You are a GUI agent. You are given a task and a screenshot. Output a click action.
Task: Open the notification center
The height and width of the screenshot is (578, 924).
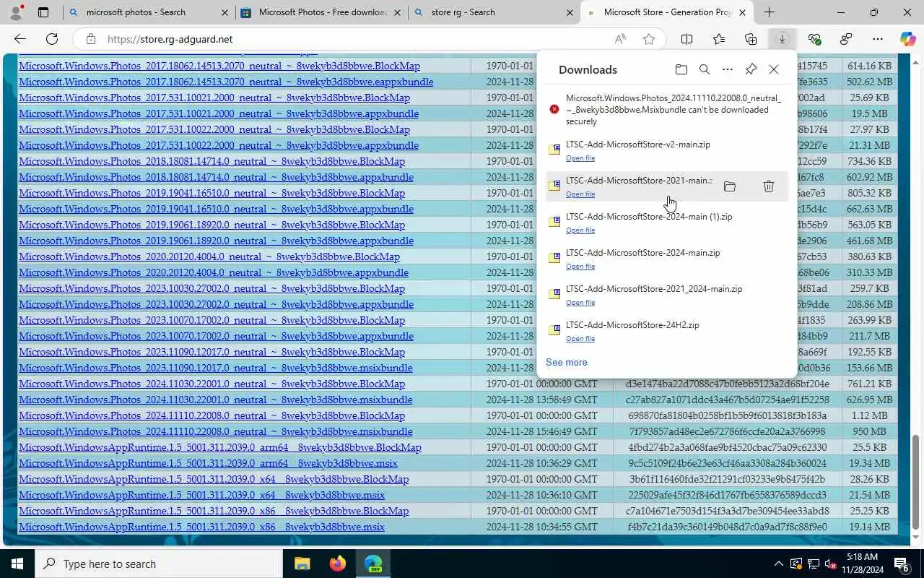902,564
